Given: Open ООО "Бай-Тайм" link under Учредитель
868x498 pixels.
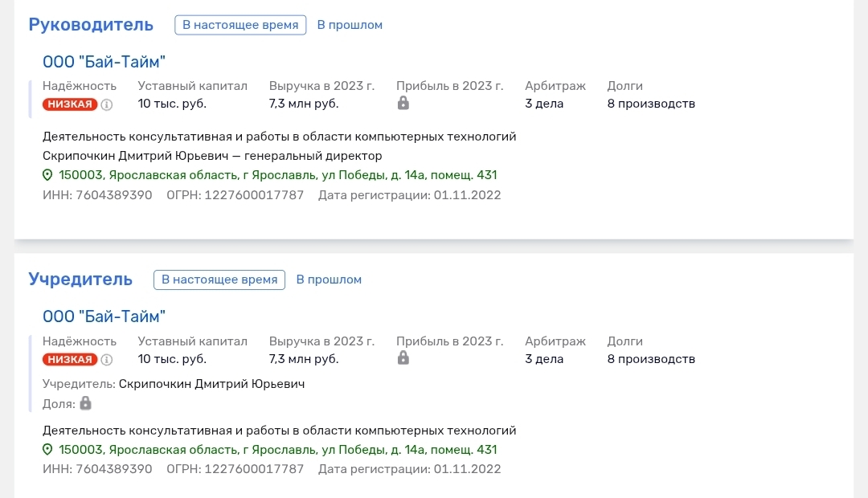Looking at the screenshot, I should [x=104, y=316].
